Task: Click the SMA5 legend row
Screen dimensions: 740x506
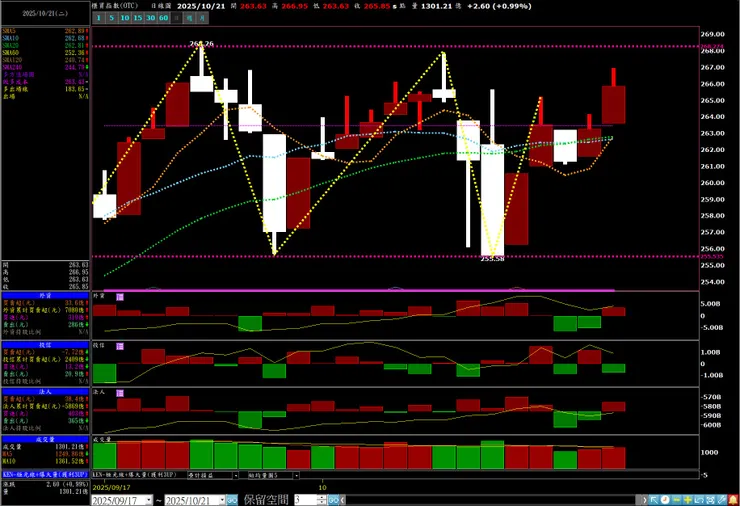Action: [x=45, y=31]
